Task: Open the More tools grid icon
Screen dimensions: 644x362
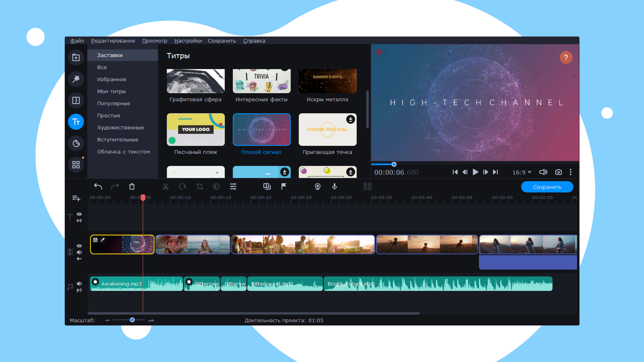Action: pos(76,165)
